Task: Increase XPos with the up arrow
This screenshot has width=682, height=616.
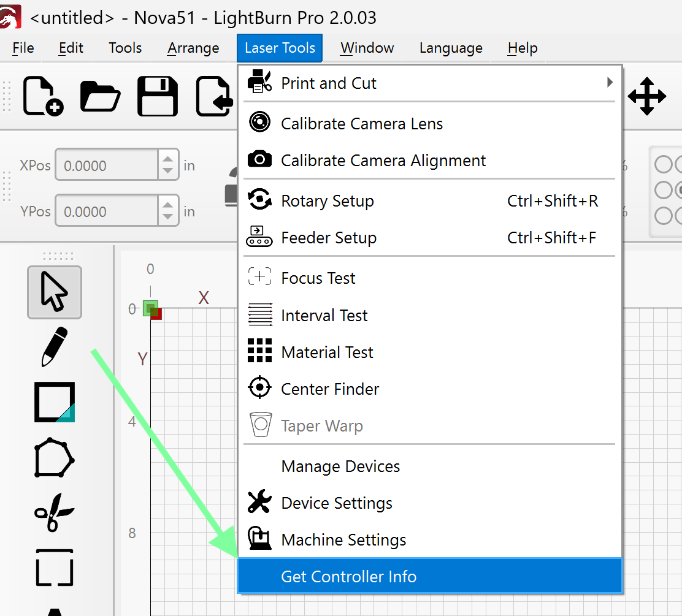Action: point(167,158)
